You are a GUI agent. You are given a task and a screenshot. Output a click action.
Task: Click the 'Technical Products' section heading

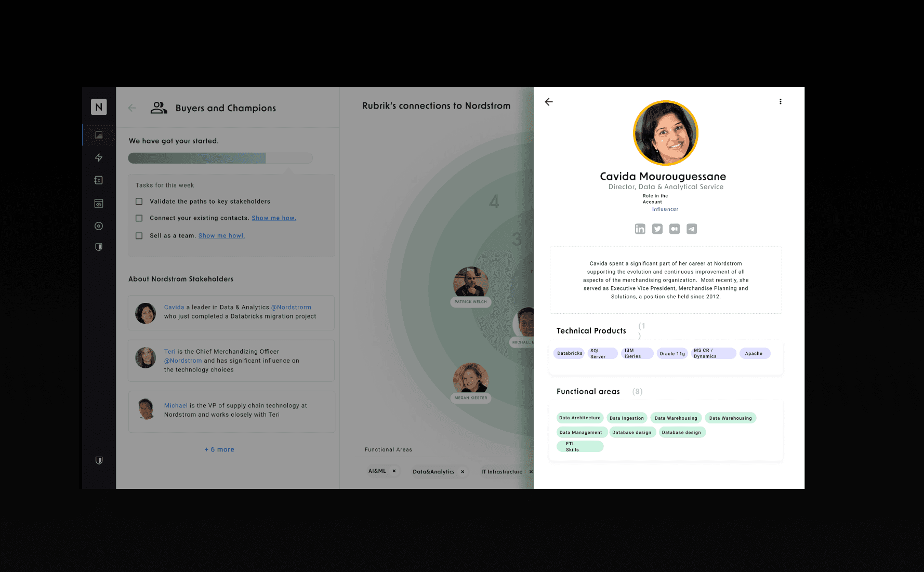(591, 331)
